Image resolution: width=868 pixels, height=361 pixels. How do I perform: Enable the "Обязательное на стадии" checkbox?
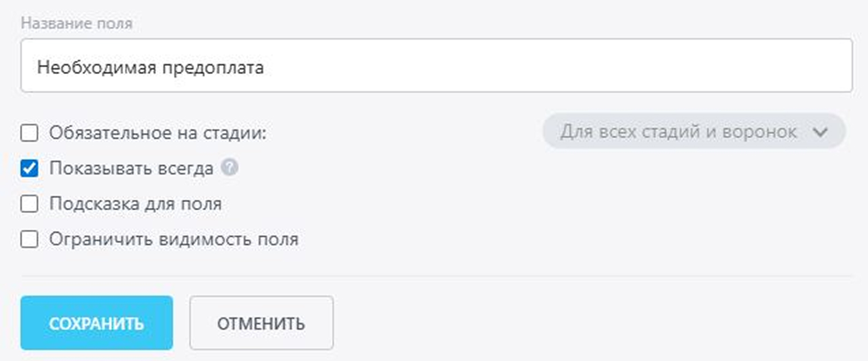[x=29, y=133]
